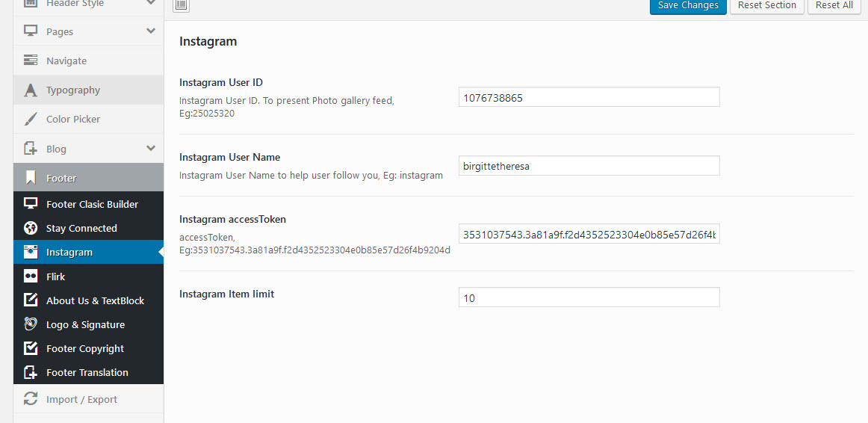The height and width of the screenshot is (423, 868).
Task: Open Footer Translation settings
Action: 89,372
